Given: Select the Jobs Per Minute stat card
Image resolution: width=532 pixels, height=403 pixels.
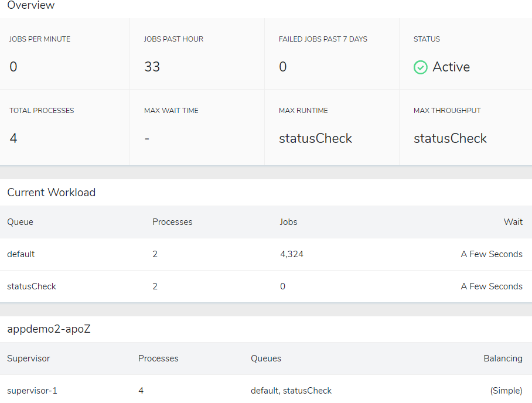Looking at the screenshot, I should coord(64,54).
